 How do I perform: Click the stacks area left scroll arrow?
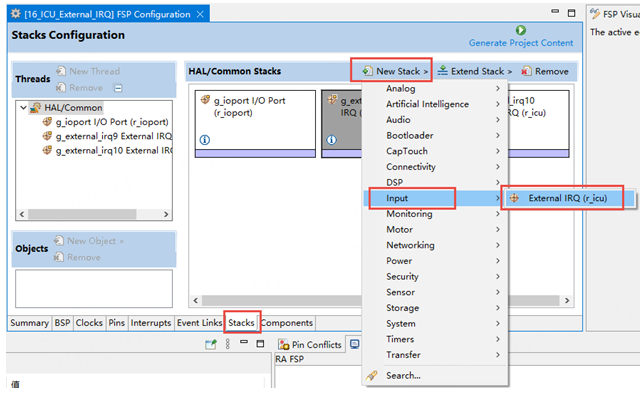[196, 301]
